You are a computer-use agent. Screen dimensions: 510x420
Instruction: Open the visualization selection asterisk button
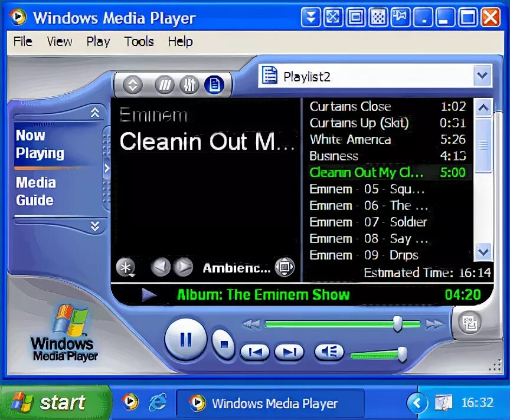click(126, 268)
